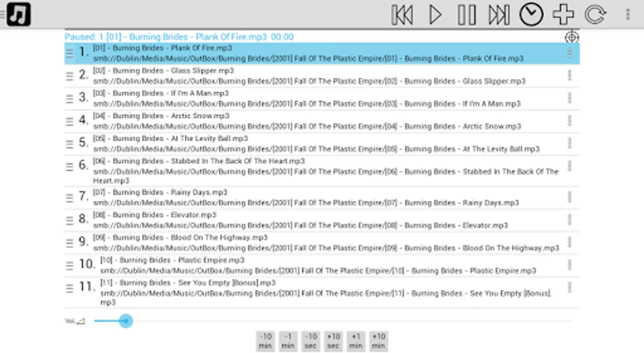Rewind 10 minutes with -10 min button
The image size is (644, 353).
point(265,341)
